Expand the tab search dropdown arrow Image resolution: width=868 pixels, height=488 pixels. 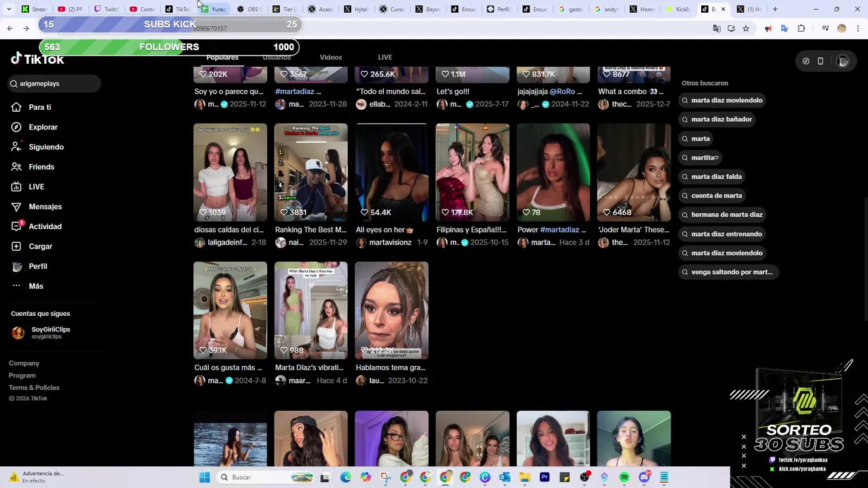[9, 9]
